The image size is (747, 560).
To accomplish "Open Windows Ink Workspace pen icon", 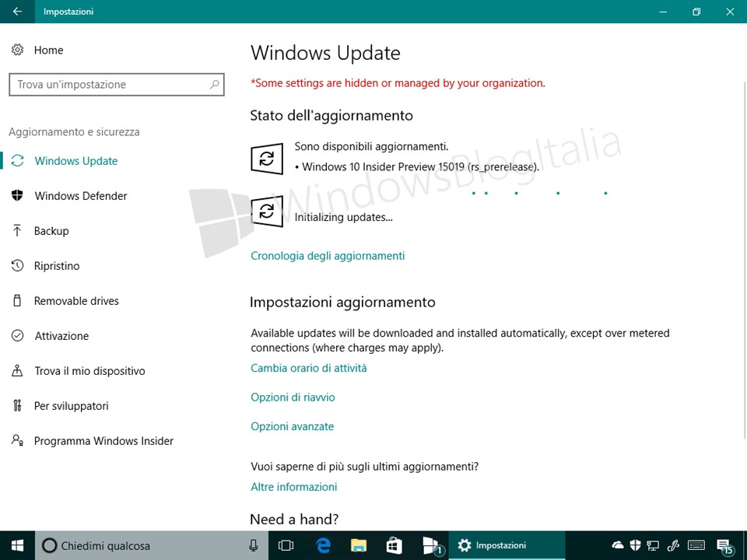I will pos(673,545).
